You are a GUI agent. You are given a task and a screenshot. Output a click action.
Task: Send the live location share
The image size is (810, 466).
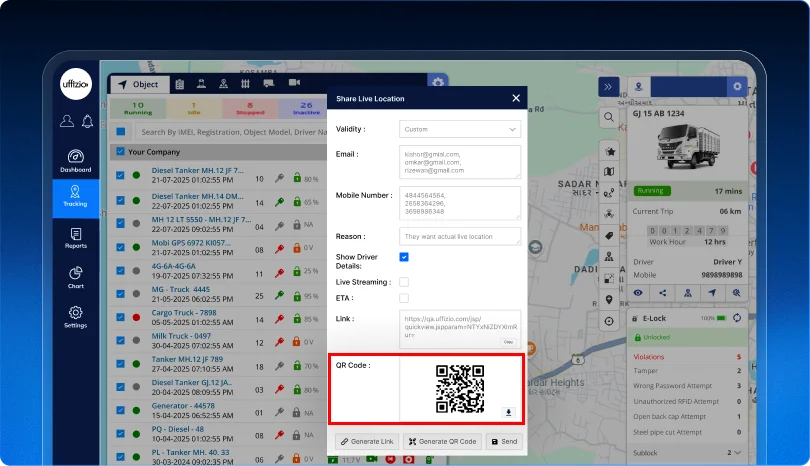504,442
